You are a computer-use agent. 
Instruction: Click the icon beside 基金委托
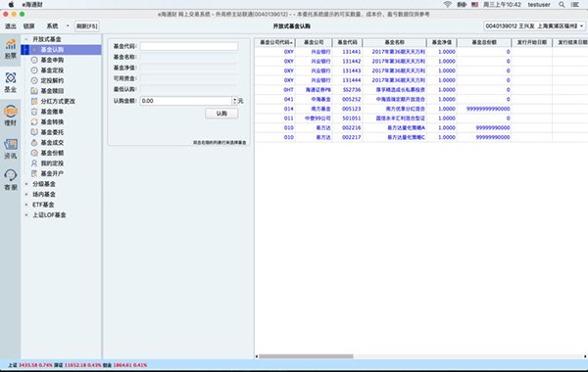click(34, 132)
